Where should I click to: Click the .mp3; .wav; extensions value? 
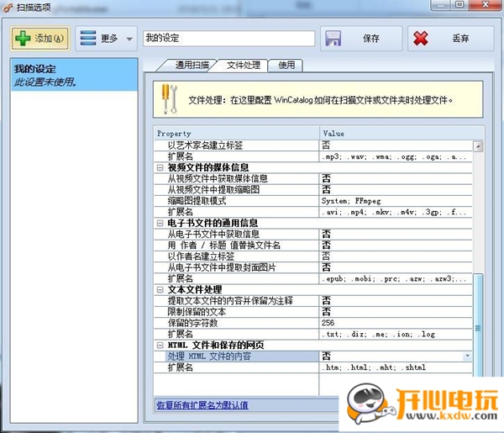coord(396,156)
